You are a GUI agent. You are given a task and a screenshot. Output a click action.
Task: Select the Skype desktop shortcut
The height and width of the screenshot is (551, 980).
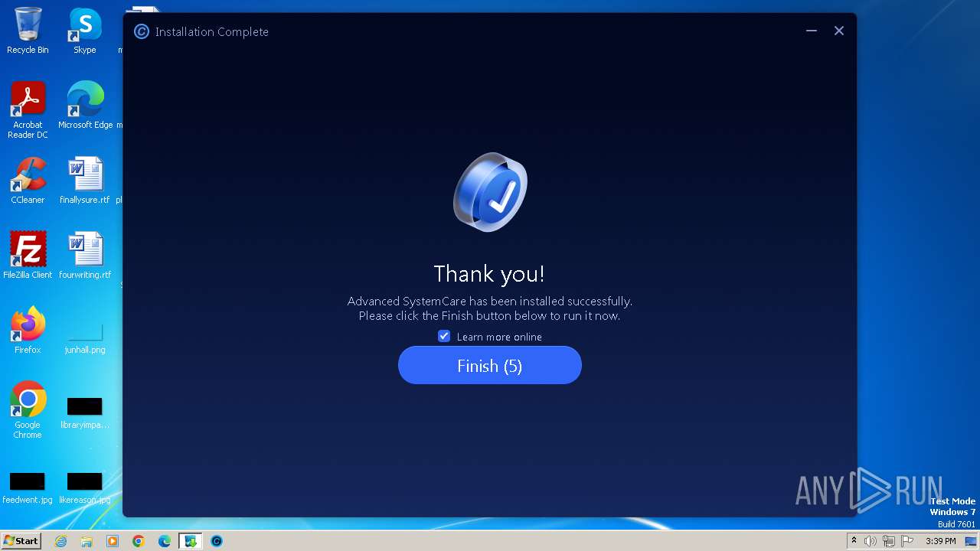point(85,31)
